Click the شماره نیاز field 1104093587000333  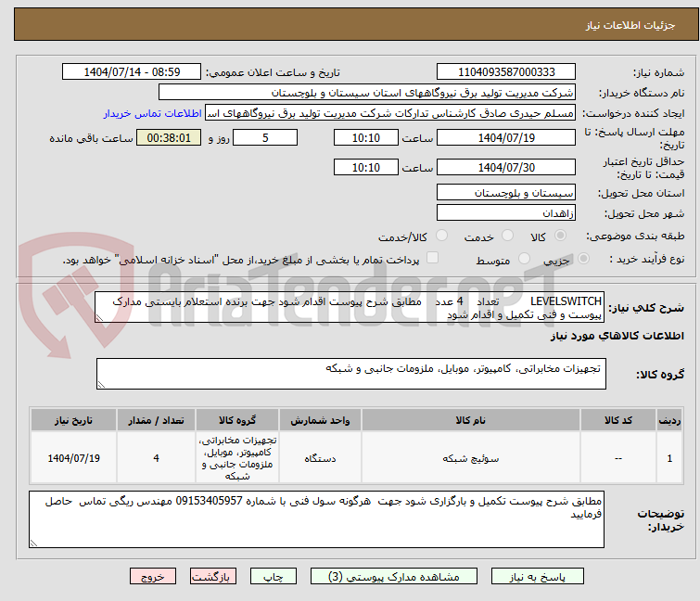tap(506, 72)
